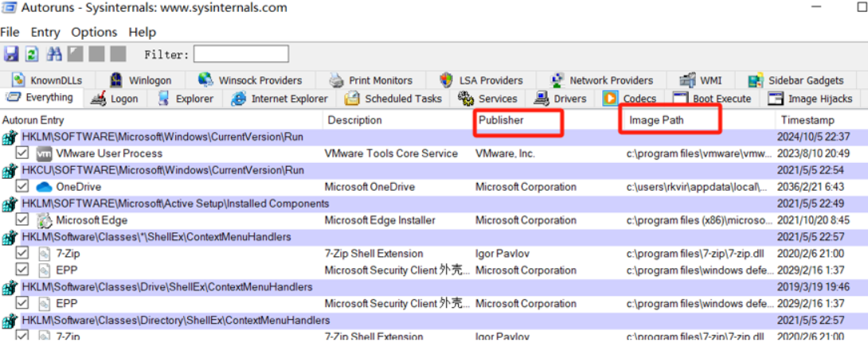Uncheck the OneDrive autorun entry
Image resolution: width=868 pixels, height=342 pixels.
(x=22, y=186)
